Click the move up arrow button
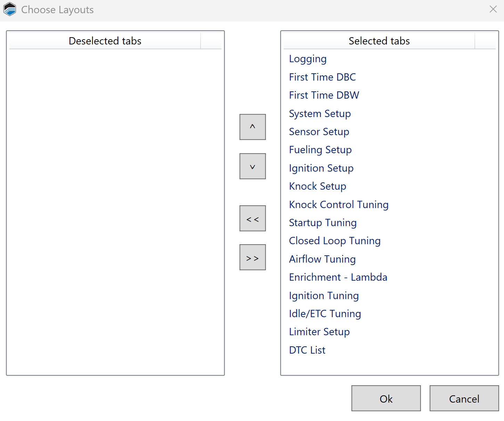 click(252, 127)
